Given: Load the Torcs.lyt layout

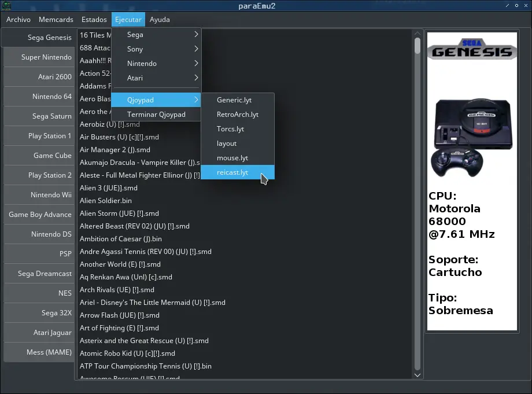Looking at the screenshot, I should pos(238,129).
